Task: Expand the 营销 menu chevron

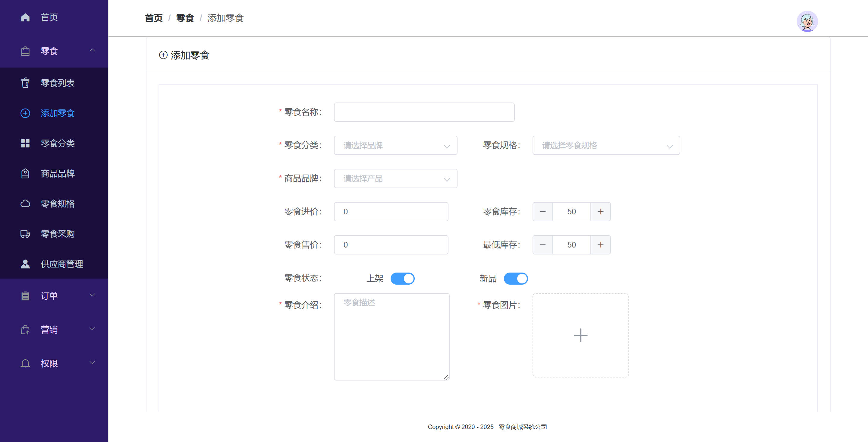Action: pos(92,329)
